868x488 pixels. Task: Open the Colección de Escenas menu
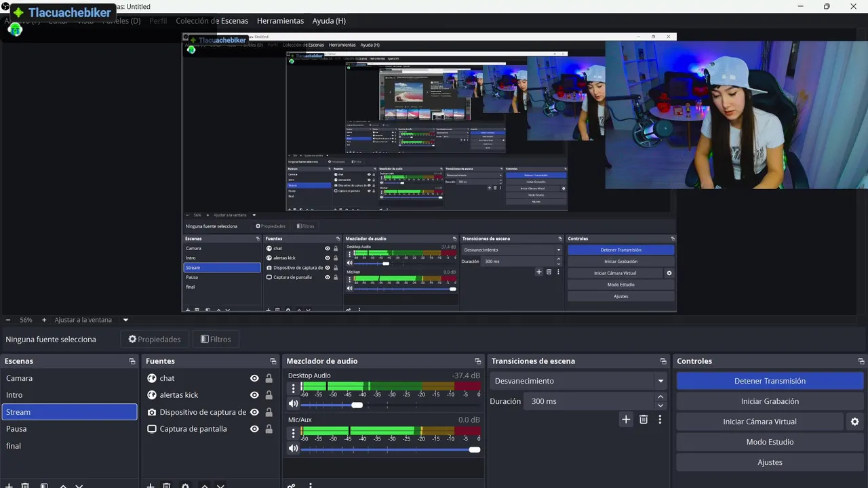212,21
